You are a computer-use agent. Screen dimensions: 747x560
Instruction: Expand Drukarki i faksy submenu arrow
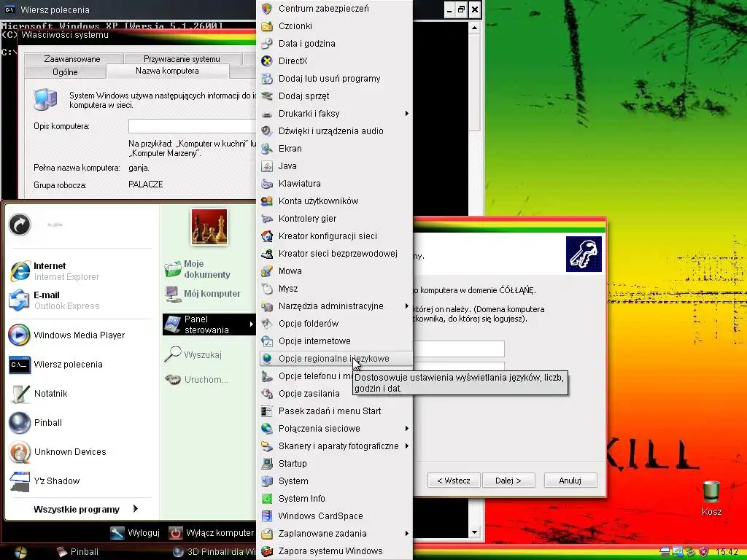(406, 113)
